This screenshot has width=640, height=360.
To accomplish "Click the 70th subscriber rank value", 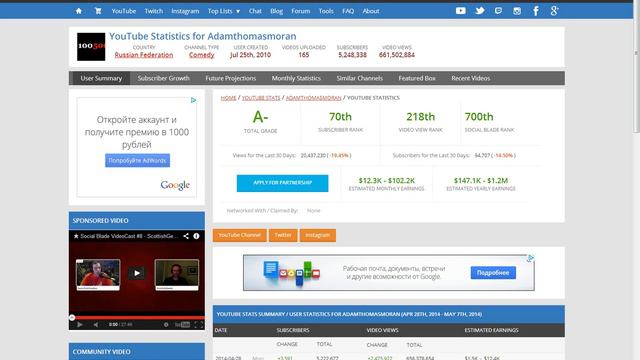I will coord(340,117).
